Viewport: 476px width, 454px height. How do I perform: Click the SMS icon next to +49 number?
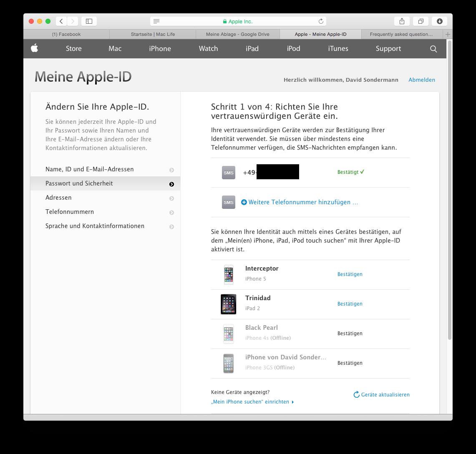229,173
